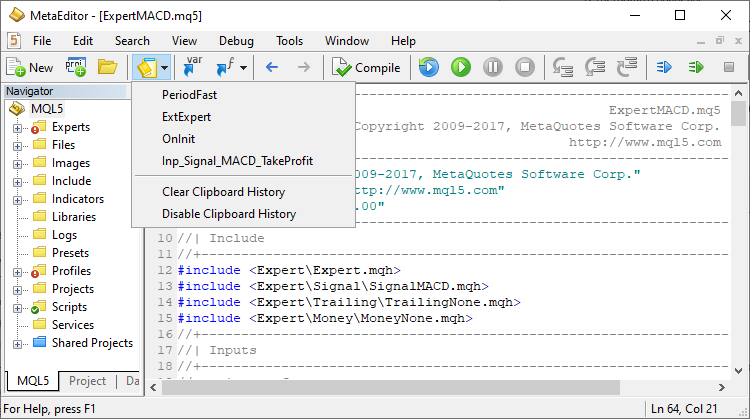Click the Step Into debug icon
The width and height of the screenshot is (750, 419).
(563, 67)
